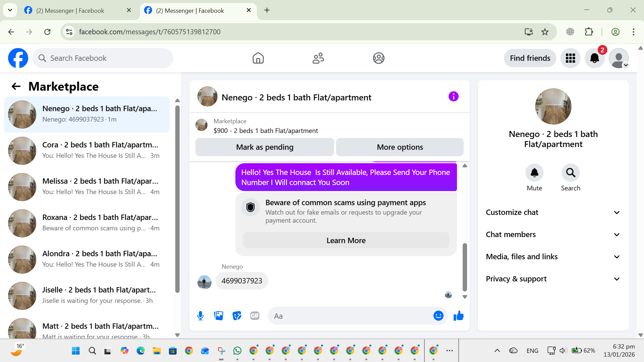Open conversation information purple icon

[453, 97]
